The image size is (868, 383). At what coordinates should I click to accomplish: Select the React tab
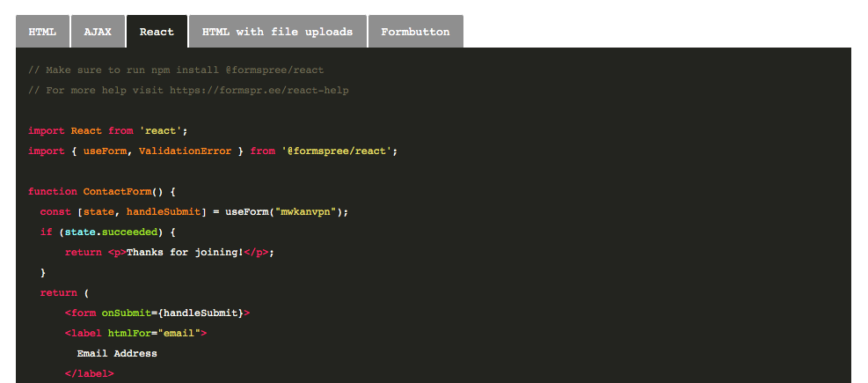point(157,32)
